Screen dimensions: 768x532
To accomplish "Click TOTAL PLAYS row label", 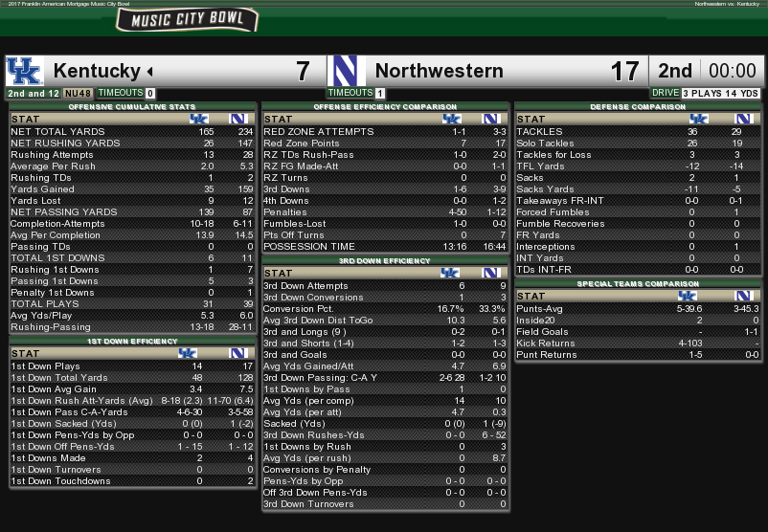I will [x=45, y=304].
